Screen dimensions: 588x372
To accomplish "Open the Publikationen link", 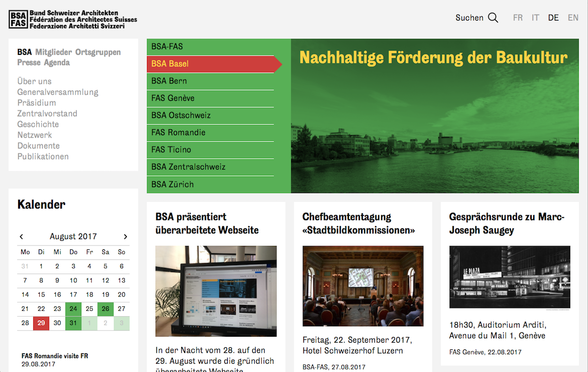I will tap(43, 157).
